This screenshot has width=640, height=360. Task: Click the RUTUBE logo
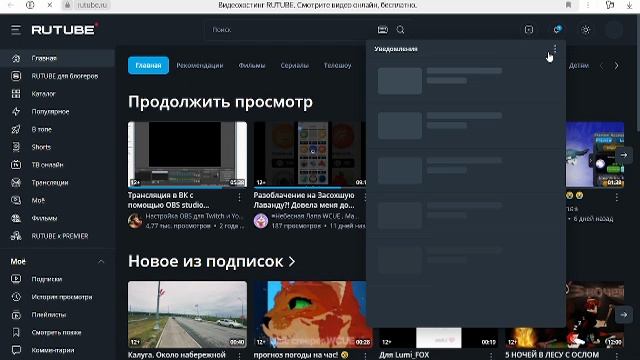(x=65, y=29)
